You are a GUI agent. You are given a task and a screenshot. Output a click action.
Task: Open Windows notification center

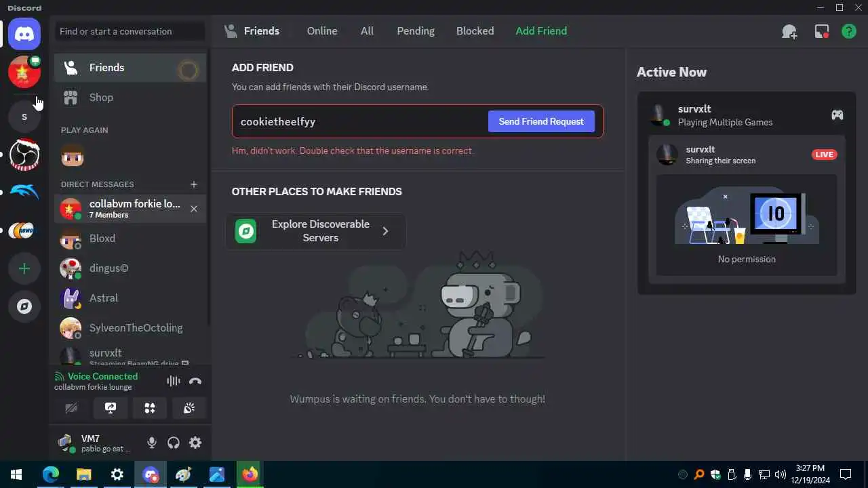click(846, 474)
